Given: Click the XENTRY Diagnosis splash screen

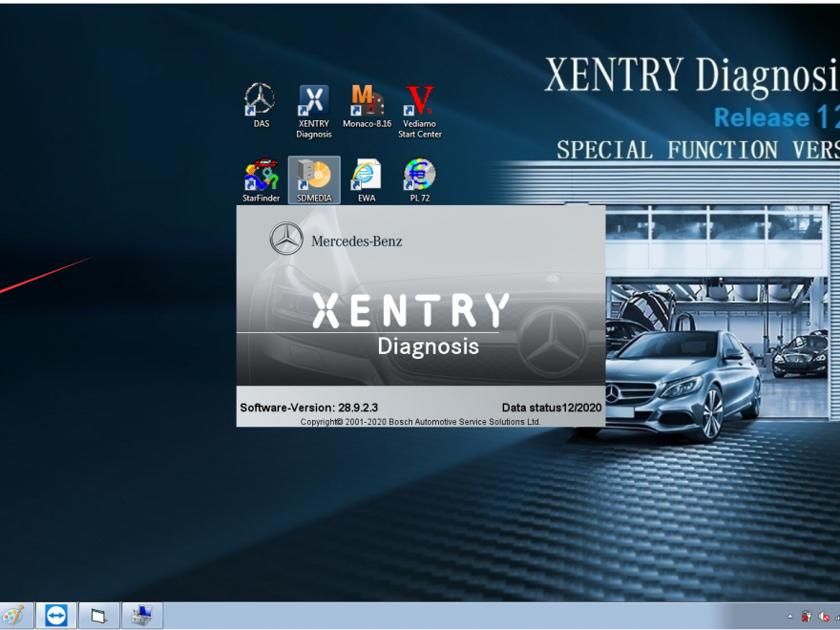Looking at the screenshot, I should pyautogui.click(x=420, y=315).
